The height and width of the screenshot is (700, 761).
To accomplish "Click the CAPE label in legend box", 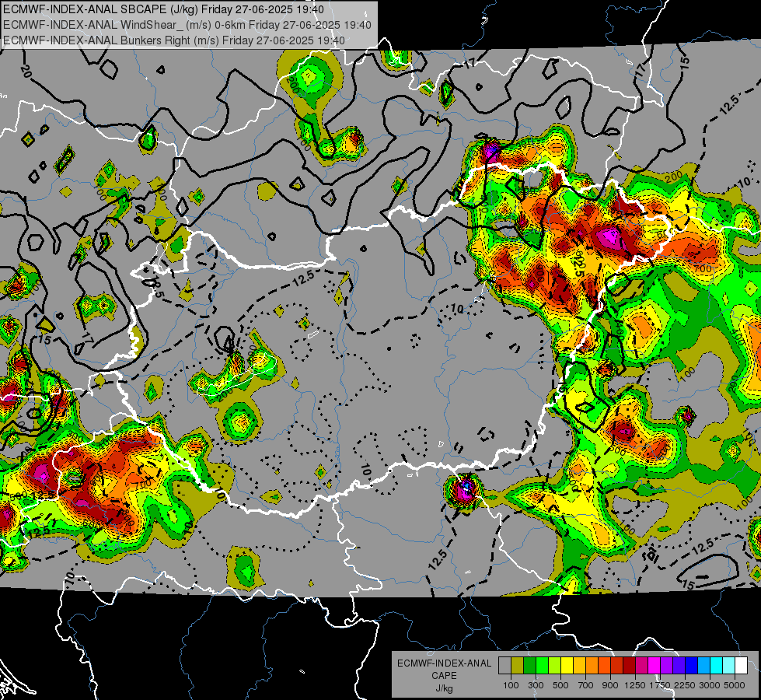I will 444,676.
